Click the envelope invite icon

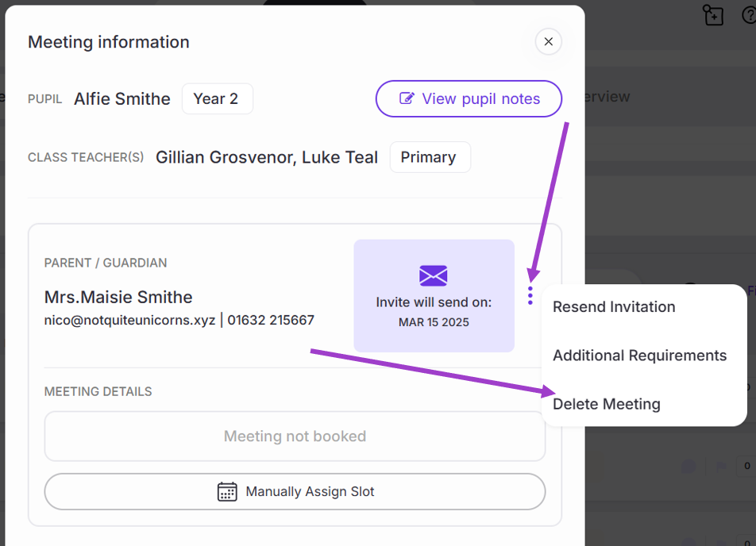click(434, 276)
